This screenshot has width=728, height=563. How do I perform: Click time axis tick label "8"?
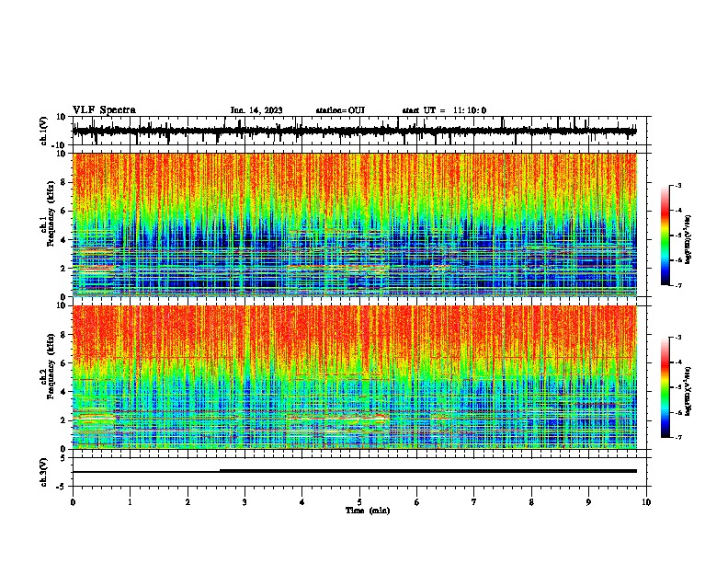(531, 502)
